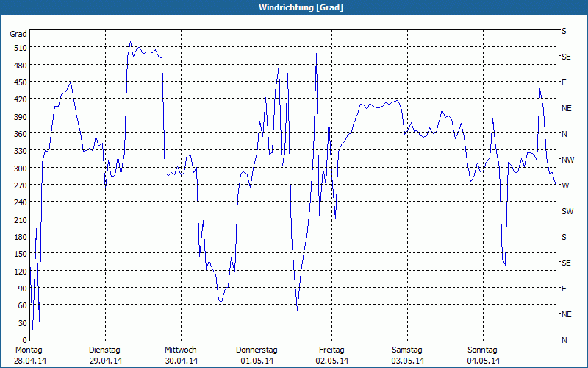Click the date 30.04.14
588x368 pixels.
182,361
